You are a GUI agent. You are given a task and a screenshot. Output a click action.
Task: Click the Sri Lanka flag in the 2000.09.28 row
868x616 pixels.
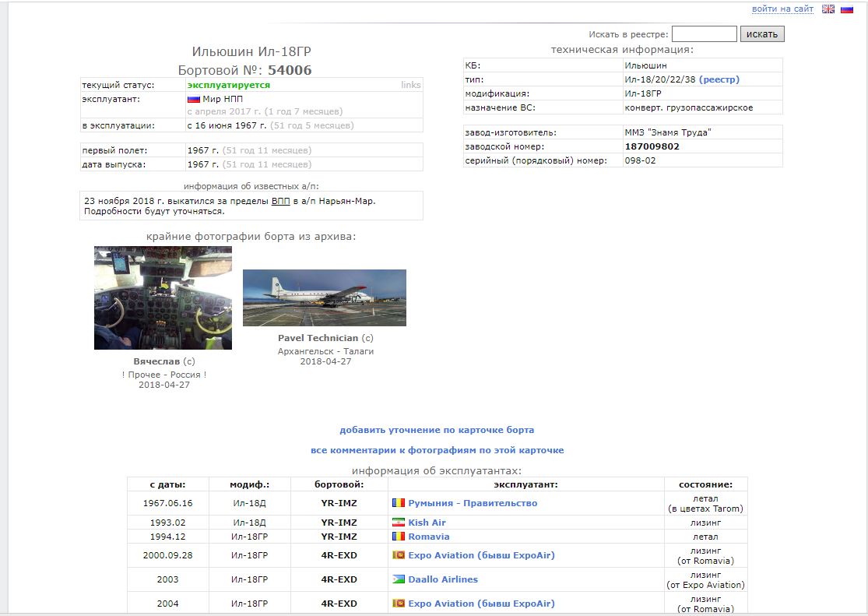399,555
